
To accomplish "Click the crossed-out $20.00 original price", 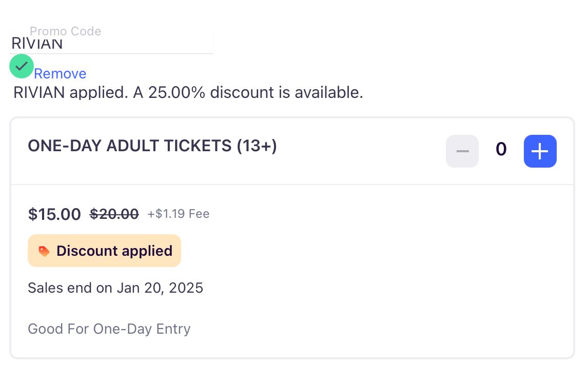I will coord(114,214).
